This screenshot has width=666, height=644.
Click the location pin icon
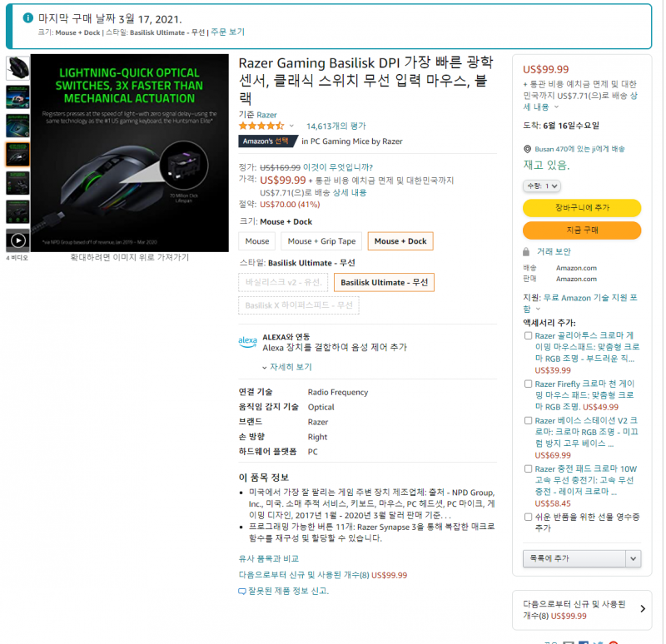click(527, 149)
